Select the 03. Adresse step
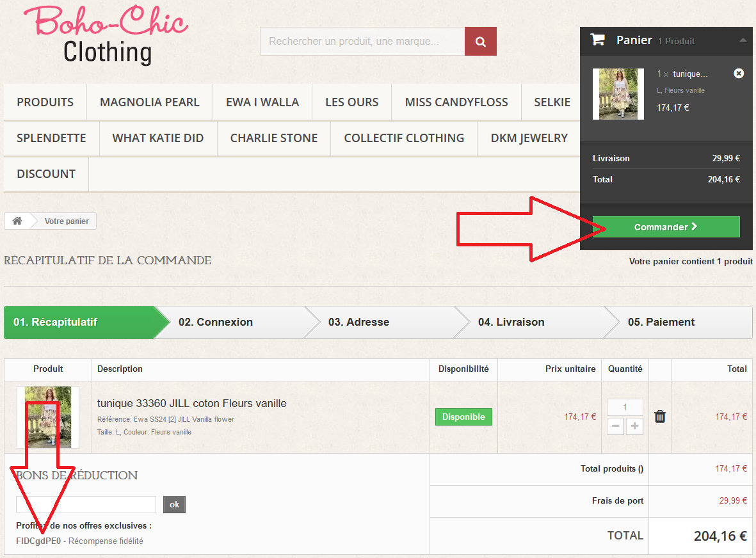Screen dimensions: 756x558 pyautogui.click(x=386, y=323)
